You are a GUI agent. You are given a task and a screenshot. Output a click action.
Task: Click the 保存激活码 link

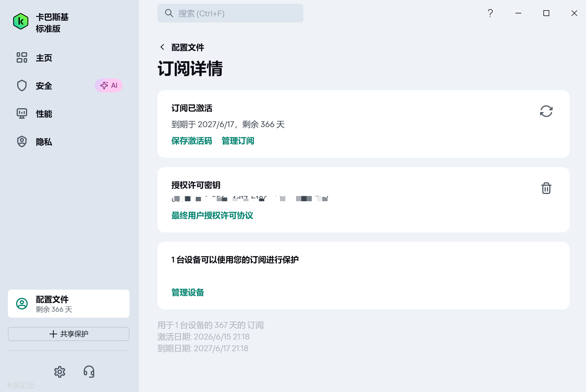(x=192, y=141)
